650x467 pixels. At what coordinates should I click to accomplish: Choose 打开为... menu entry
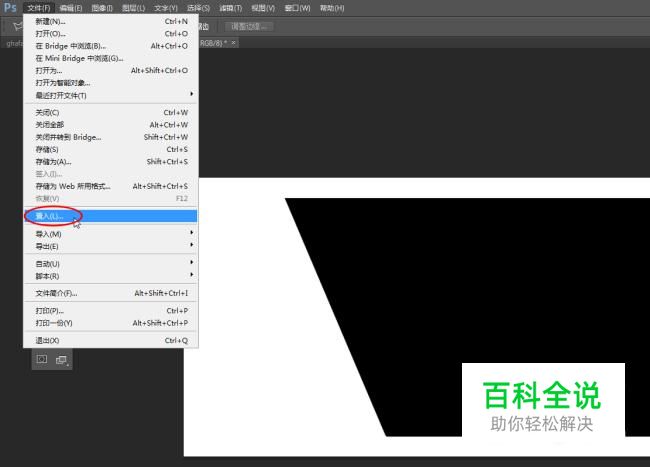[111, 70]
